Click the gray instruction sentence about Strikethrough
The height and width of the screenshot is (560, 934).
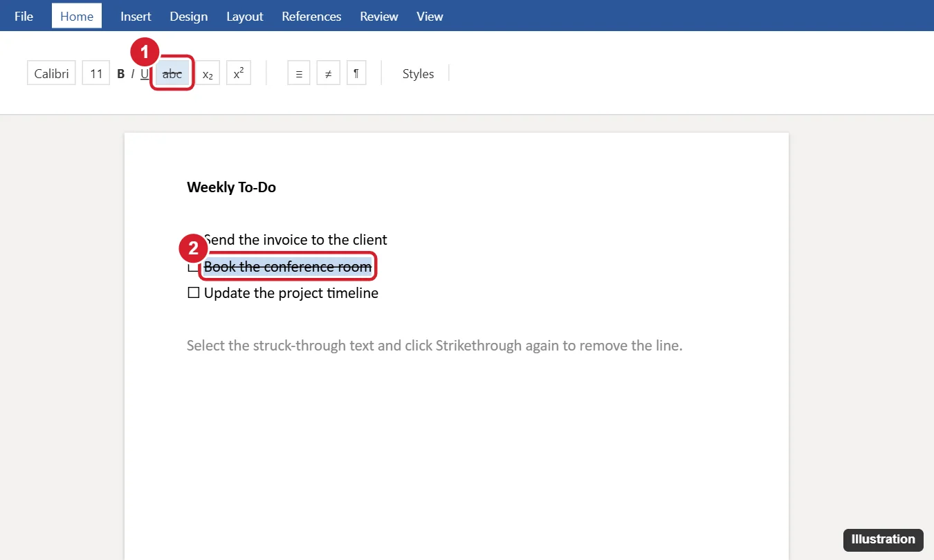[434, 346]
